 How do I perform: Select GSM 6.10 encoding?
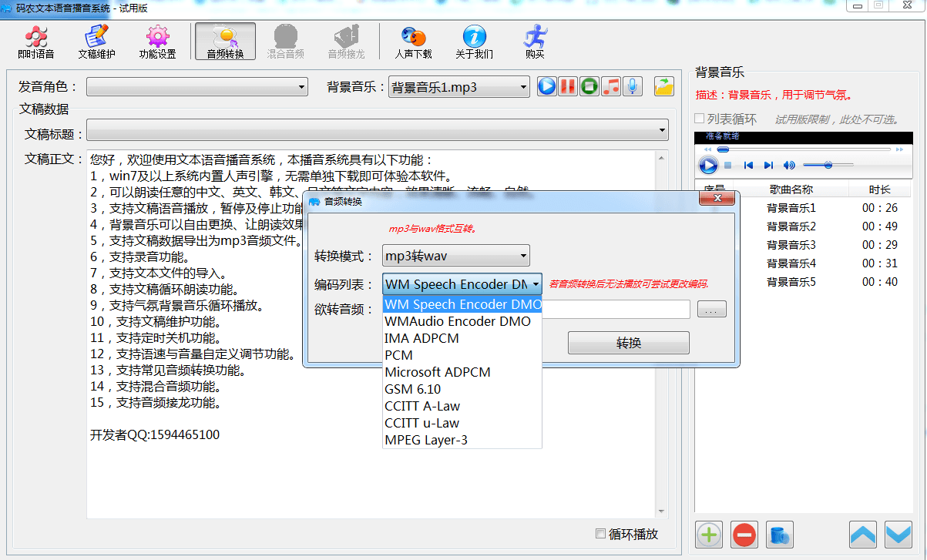click(x=462, y=389)
